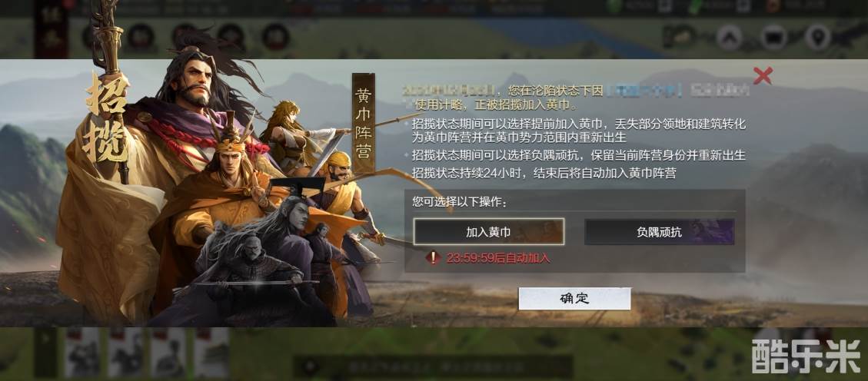This screenshot has width=868, height=381.
Task: Click the 23:59:59后自动加入 countdown text
Action: click(x=498, y=257)
